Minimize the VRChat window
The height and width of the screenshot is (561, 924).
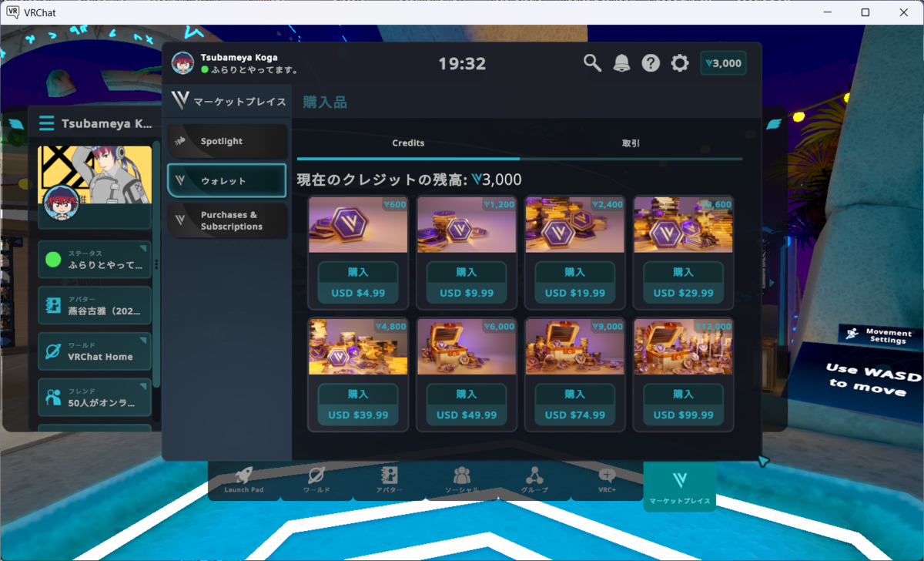829,12
